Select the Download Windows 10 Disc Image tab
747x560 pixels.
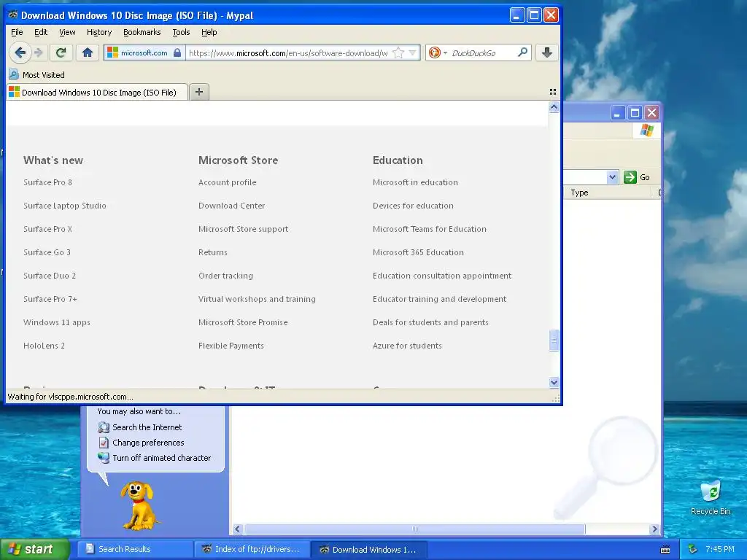[x=97, y=92]
